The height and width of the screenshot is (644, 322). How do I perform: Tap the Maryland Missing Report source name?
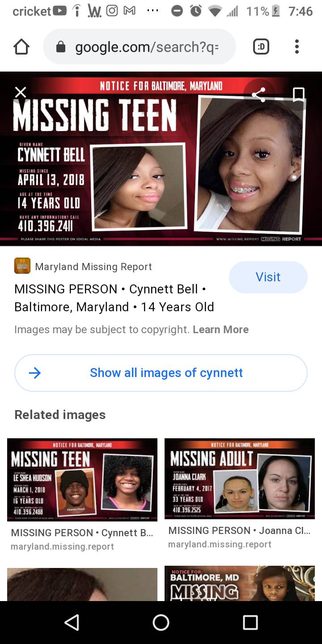point(93,267)
